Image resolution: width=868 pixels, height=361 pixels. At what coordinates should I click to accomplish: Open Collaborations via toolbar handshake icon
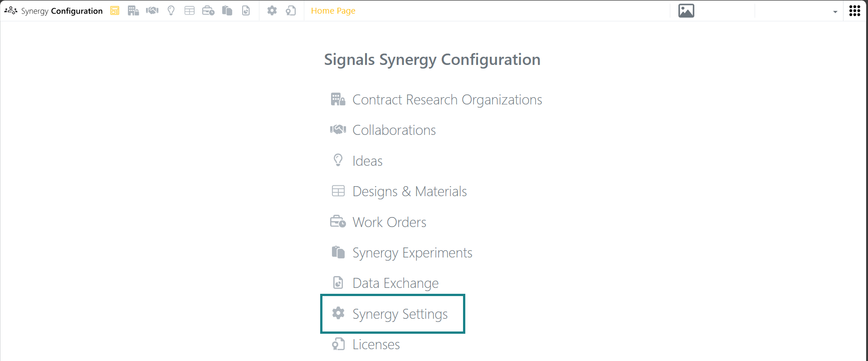pyautogui.click(x=152, y=10)
